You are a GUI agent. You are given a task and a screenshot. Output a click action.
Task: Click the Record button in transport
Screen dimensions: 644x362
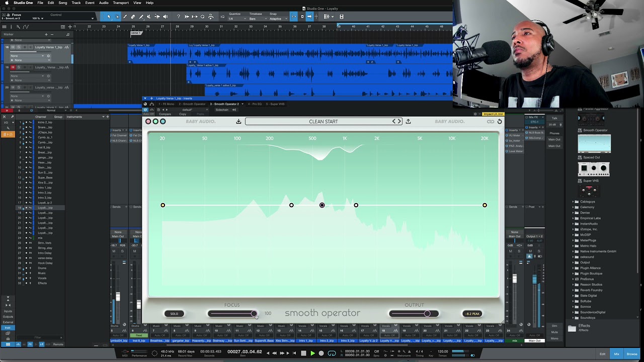click(x=321, y=353)
